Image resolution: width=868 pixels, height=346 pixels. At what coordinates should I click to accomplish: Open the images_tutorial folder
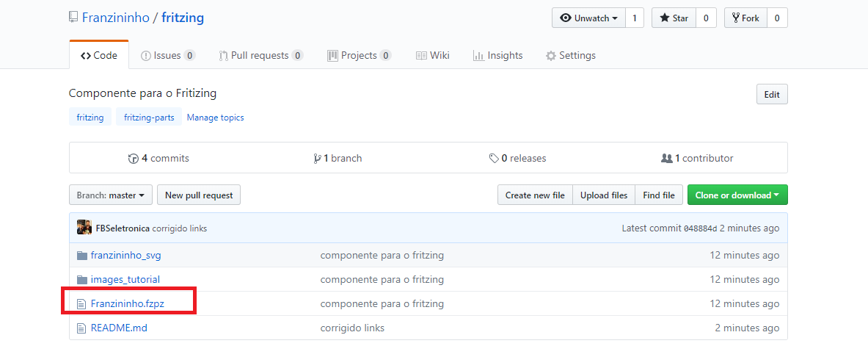click(125, 279)
